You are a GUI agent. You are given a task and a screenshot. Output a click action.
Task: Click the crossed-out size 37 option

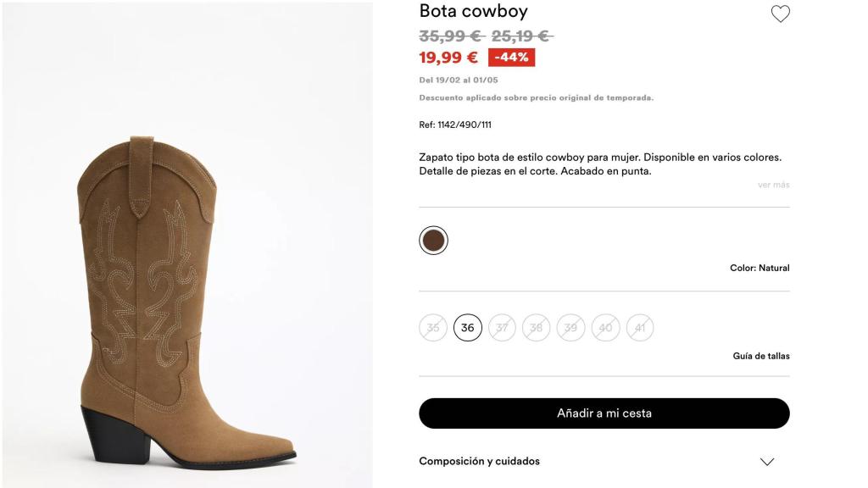pos(502,327)
